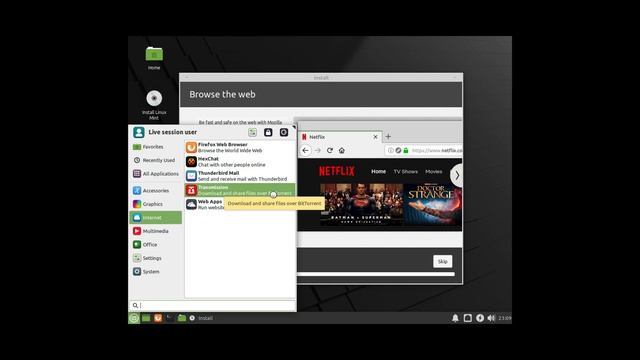Screen dimensions: 640x360
Task: Click the browser forward arrow in the slide
Action: tap(318, 150)
